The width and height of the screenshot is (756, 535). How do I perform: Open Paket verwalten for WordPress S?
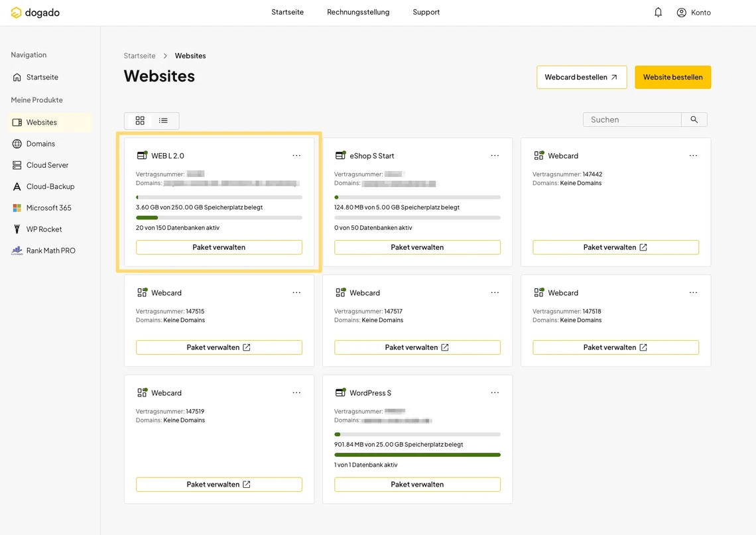(x=417, y=484)
